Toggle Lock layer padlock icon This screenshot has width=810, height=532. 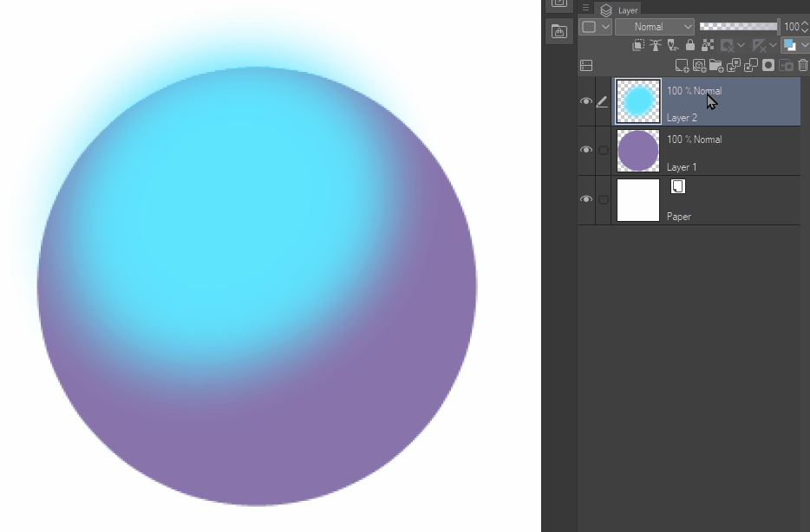690,45
